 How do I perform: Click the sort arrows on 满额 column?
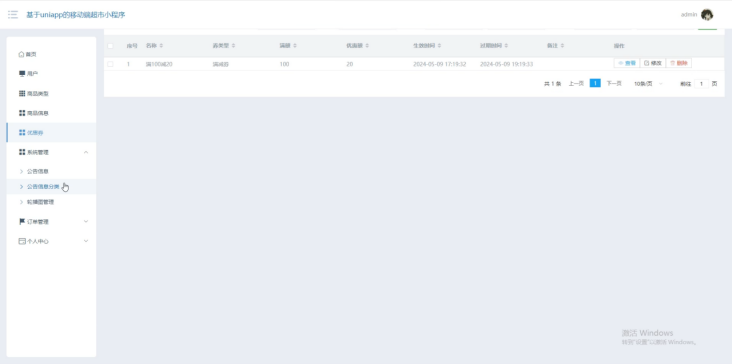pos(295,46)
